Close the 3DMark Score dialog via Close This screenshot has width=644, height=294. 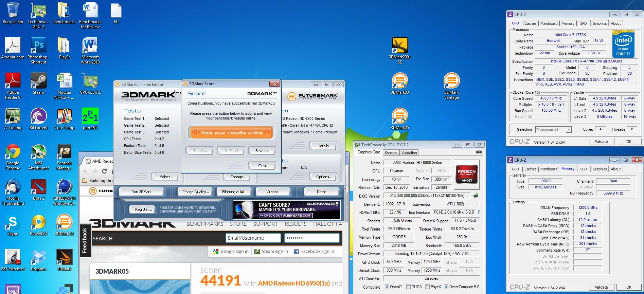click(263, 166)
